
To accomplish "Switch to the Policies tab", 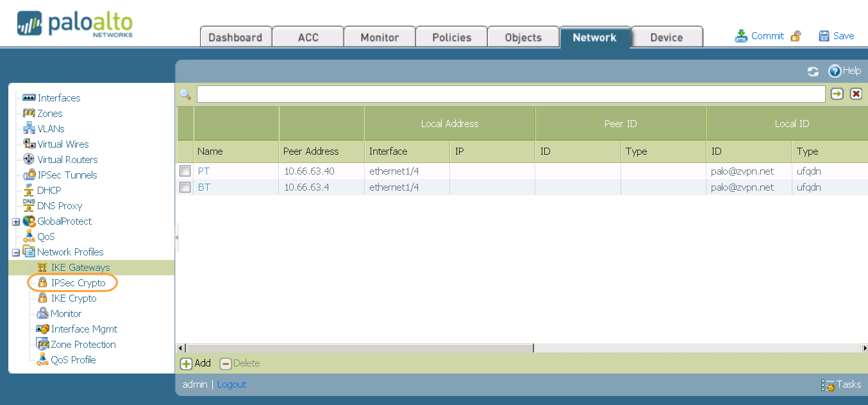I will [451, 37].
